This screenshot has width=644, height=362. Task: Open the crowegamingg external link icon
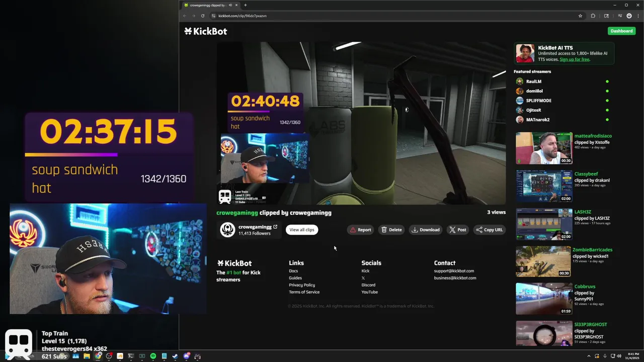pos(275,227)
